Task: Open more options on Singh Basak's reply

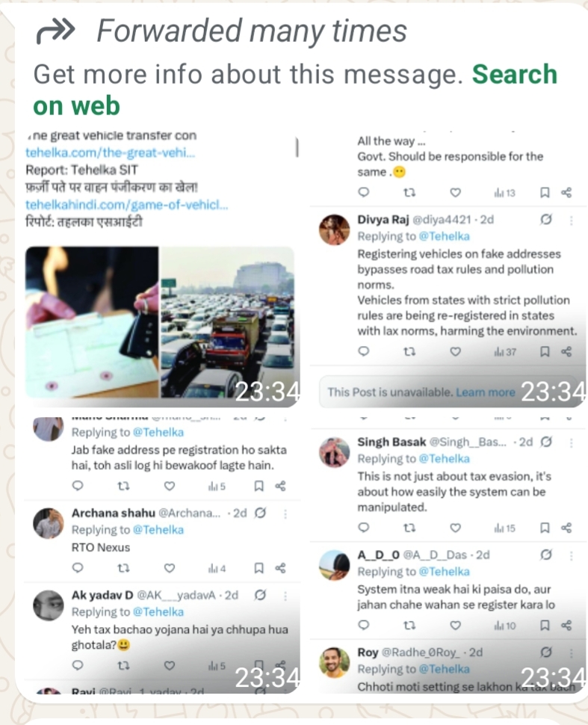Action: [572, 443]
